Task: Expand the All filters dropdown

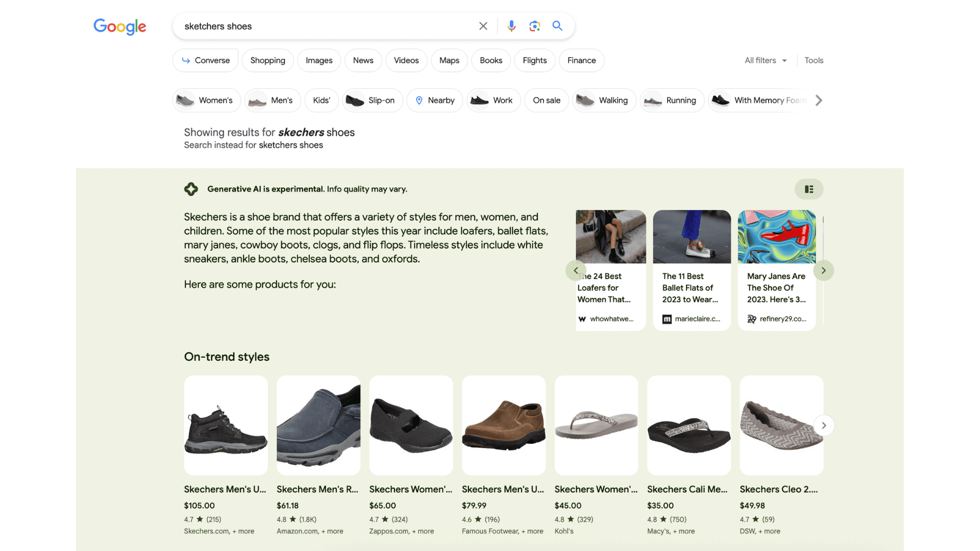Action: coord(765,60)
